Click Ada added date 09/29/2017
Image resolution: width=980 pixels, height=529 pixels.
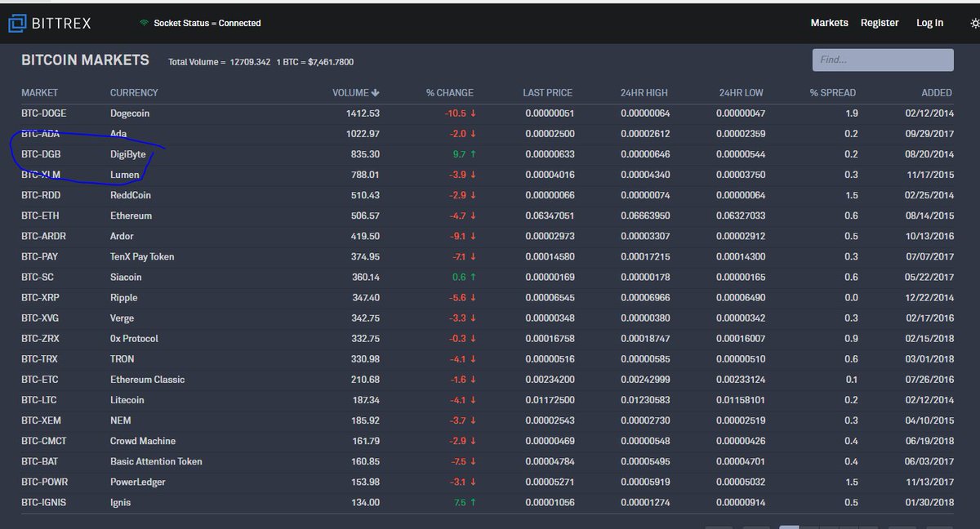click(928, 134)
